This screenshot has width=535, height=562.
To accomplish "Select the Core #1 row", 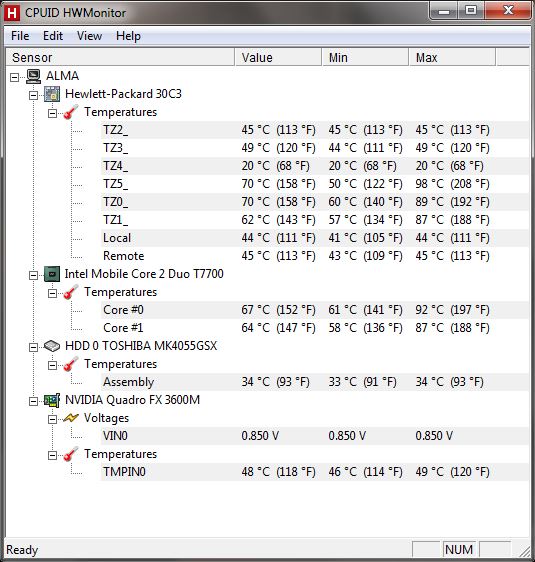I will point(315,328).
